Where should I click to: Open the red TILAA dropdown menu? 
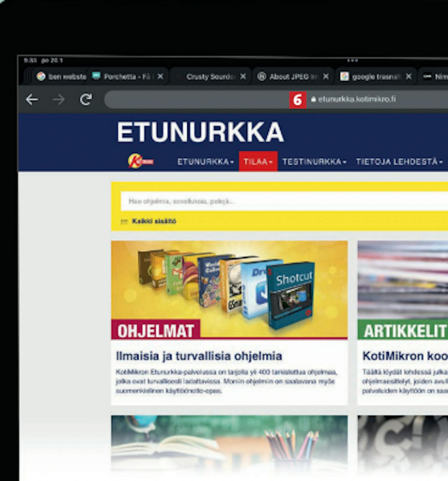258,161
